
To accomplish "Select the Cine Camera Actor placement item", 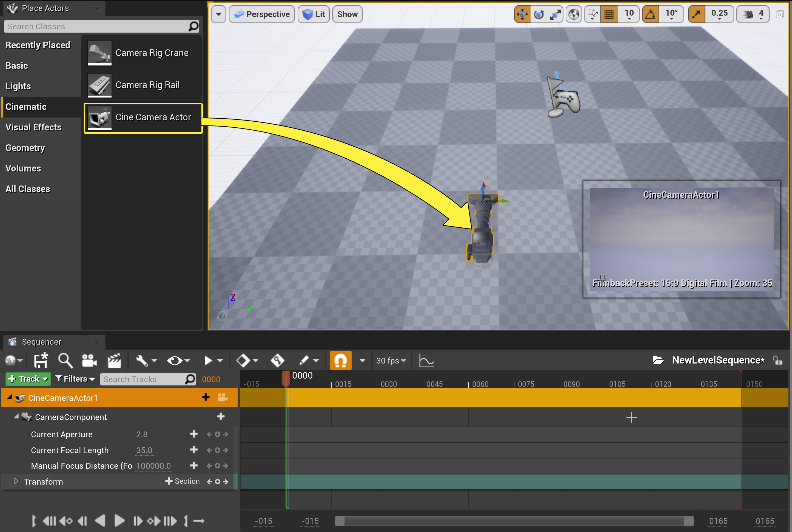I will [143, 118].
